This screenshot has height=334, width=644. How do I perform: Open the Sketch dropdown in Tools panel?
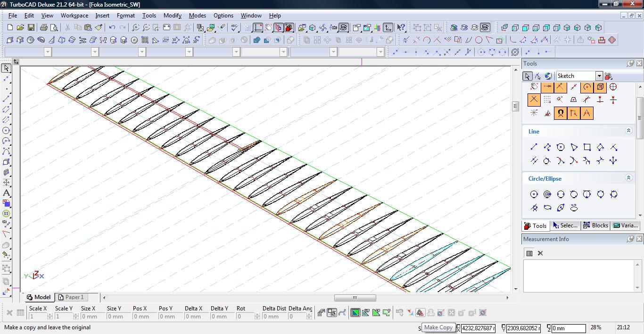(599, 76)
